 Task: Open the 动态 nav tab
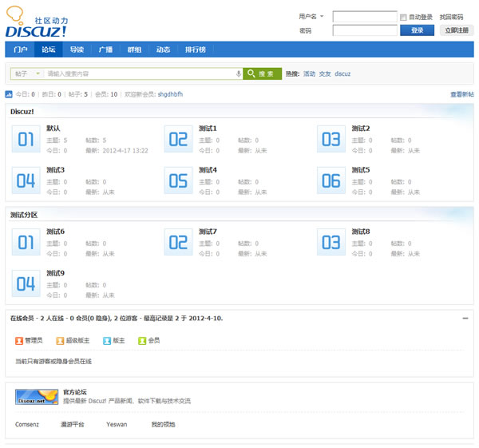pyautogui.click(x=163, y=50)
